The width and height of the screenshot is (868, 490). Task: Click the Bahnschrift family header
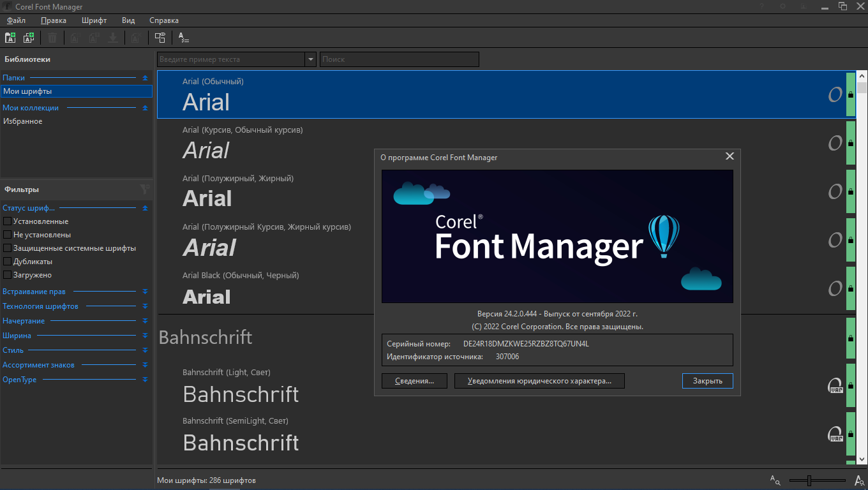(x=206, y=337)
